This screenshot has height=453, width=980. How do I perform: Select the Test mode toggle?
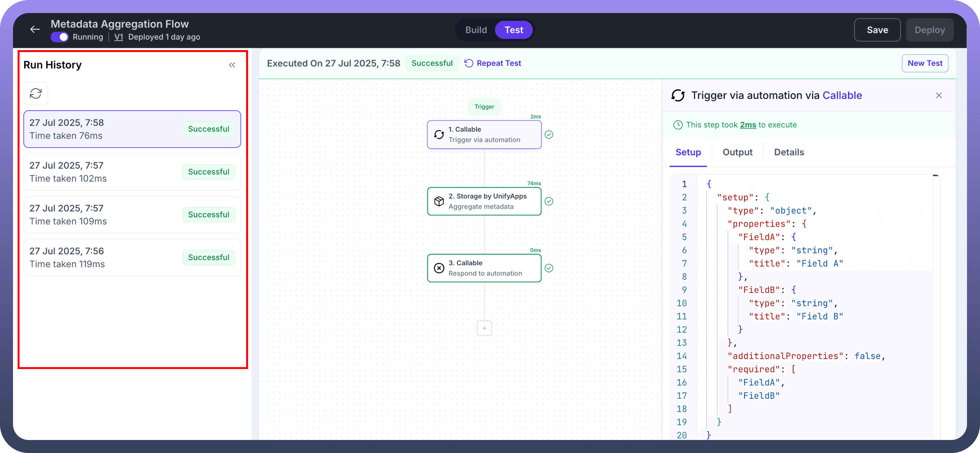click(513, 30)
